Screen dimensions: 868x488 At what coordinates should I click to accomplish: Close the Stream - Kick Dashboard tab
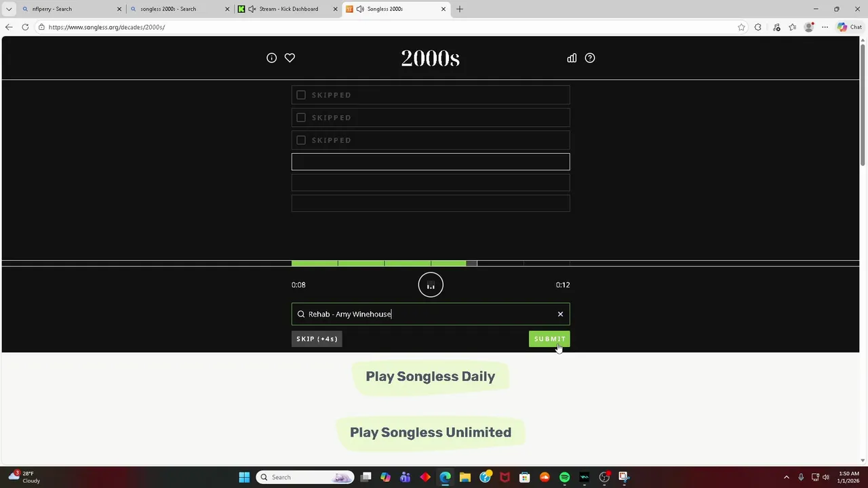coord(335,9)
